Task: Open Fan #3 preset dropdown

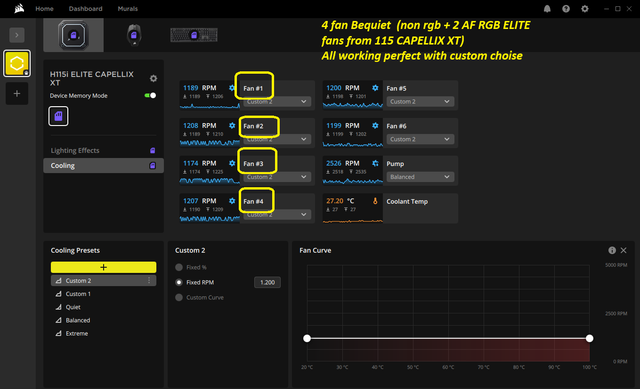Action: point(277,177)
